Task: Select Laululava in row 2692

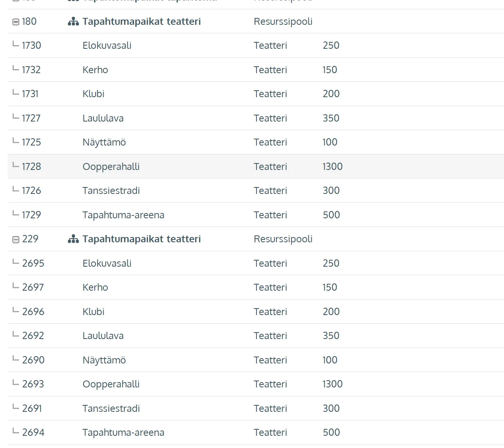Action: [103, 336]
